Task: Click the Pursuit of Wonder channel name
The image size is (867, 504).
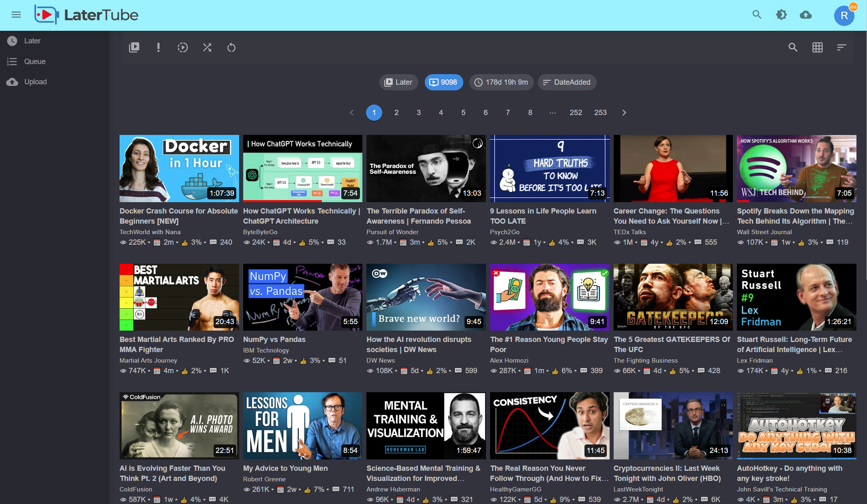Action: click(392, 232)
